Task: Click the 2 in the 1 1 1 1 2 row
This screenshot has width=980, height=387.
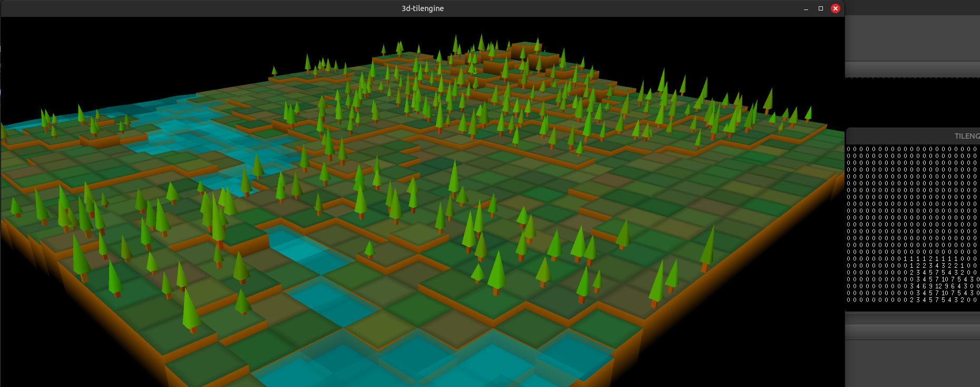Action: point(931,259)
